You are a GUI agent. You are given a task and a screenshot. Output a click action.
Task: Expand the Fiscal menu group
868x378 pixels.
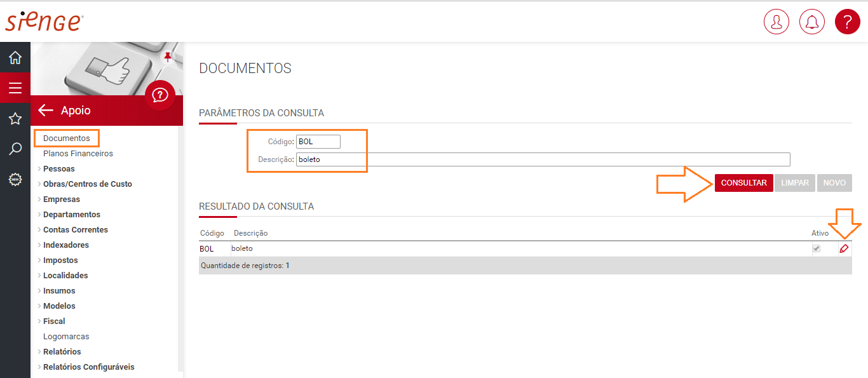pos(54,321)
